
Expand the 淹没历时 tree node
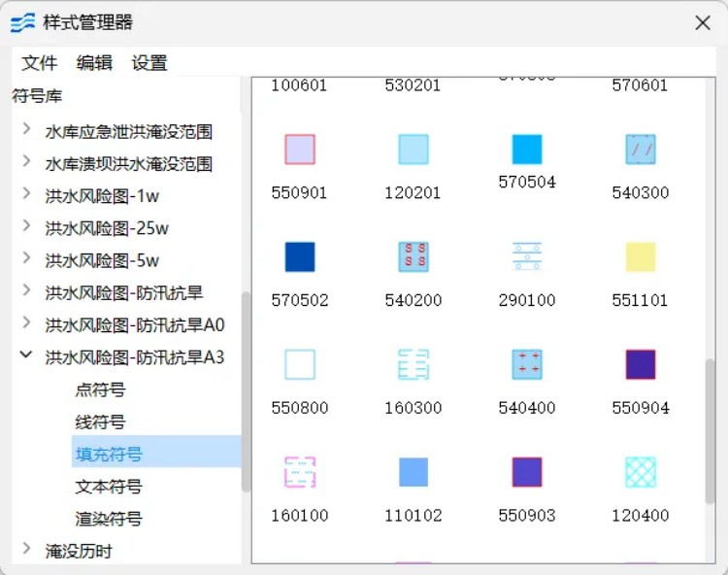pyautogui.click(x=26, y=551)
